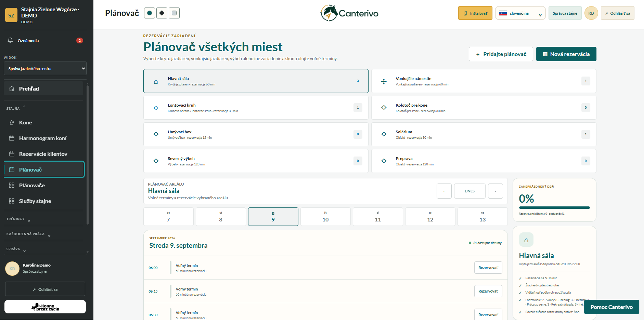Open Prehľad home in sidebar
The width and height of the screenshot is (644, 325).
(43, 89)
